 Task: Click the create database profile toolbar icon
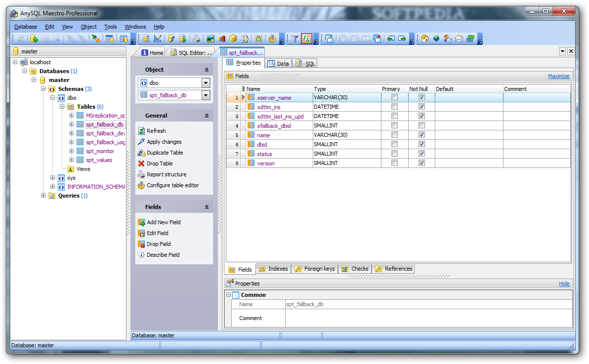[34, 39]
